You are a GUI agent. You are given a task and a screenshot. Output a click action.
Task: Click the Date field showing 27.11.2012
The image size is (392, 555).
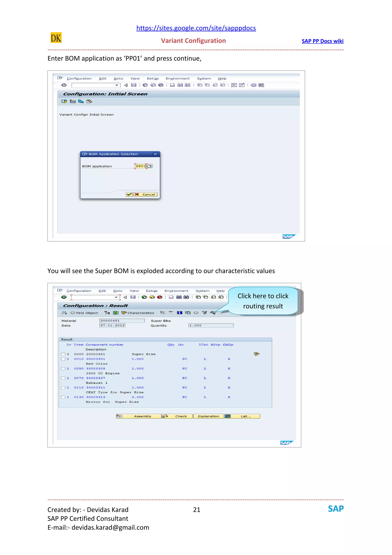point(112,325)
